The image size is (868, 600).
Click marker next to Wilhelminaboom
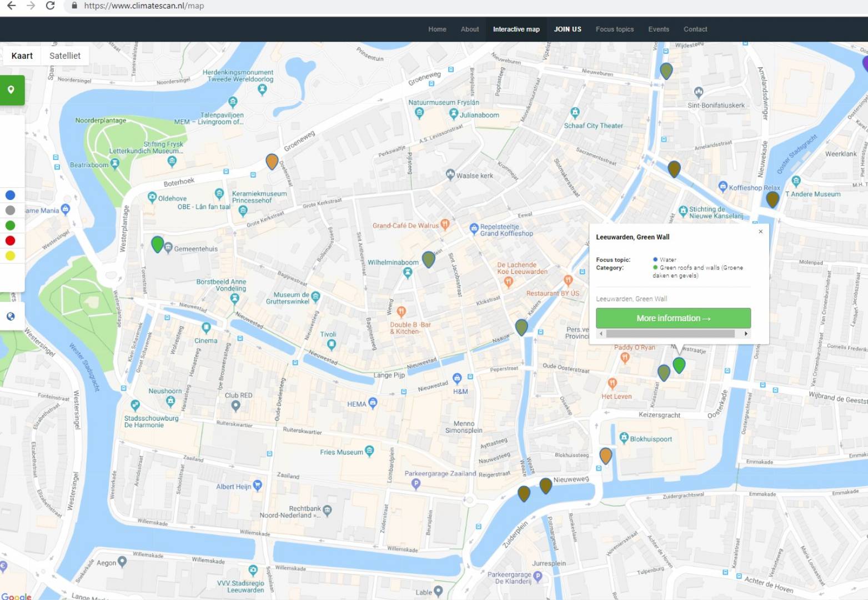pos(428,259)
